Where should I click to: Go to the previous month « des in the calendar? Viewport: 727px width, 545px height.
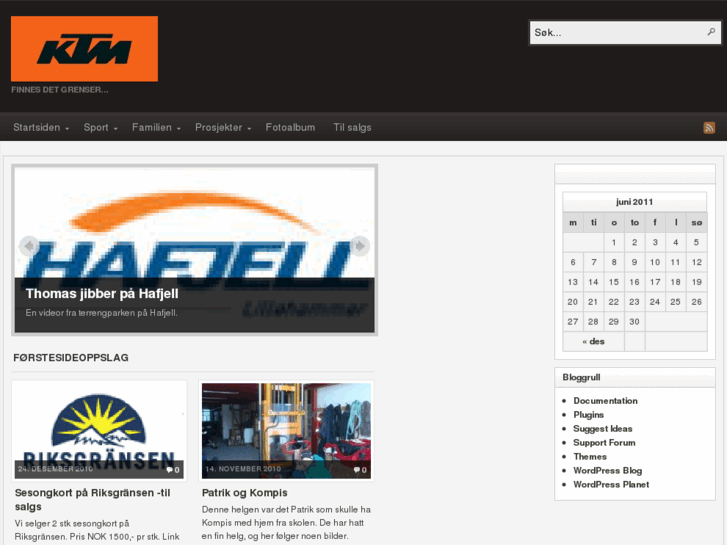point(593,341)
